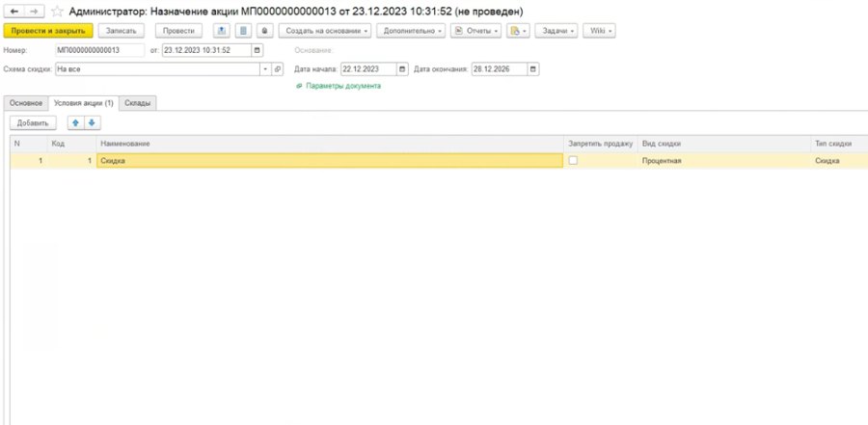Open the print forms icon dropdown
Image resolution: width=868 pixels, height=425 pixels.
pos(518,31)
